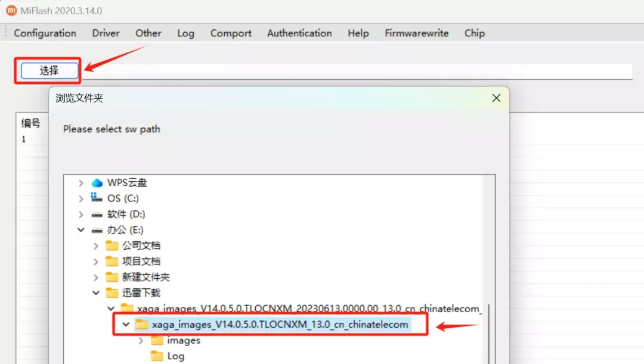The image size is (644, 364).
Task: Collapse the 迅雷下载 folder
Action: pyautogui.click(x=95, y=293)
